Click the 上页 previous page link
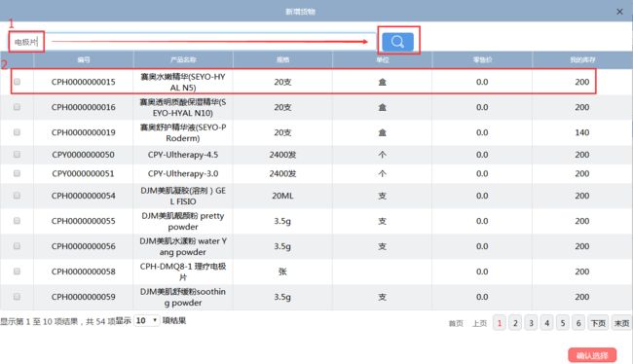Viewport: 633px width, 364px height. (479, 323)
